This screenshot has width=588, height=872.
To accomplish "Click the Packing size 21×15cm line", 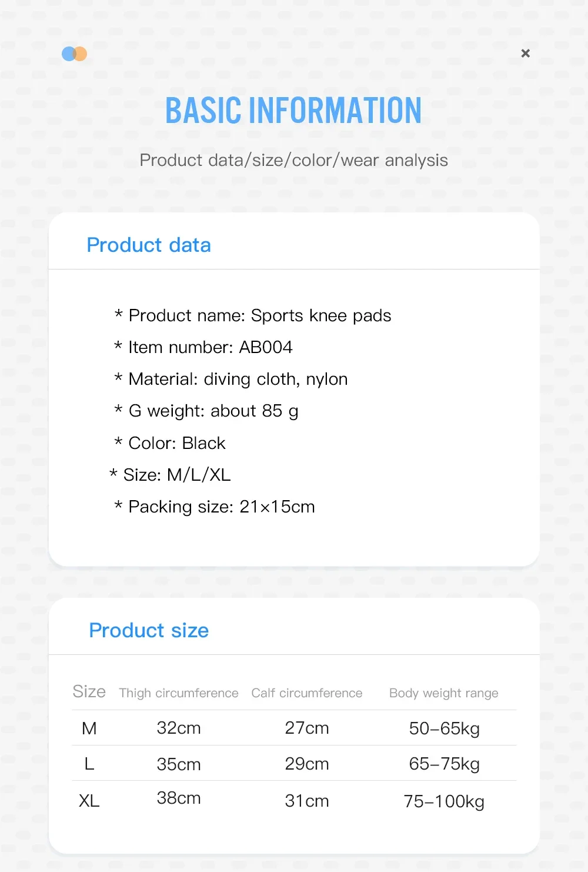I will pyautogui.click(x=215, y=507).
